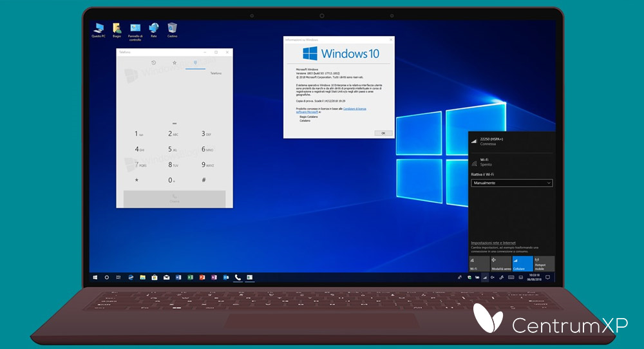Dial digit 9 WXYZ on the keypad

(x=207, y=165)
